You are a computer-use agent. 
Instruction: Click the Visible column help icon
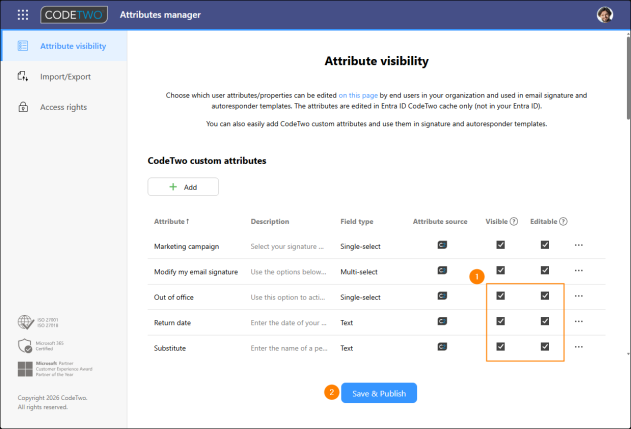[x=514, y=221]
